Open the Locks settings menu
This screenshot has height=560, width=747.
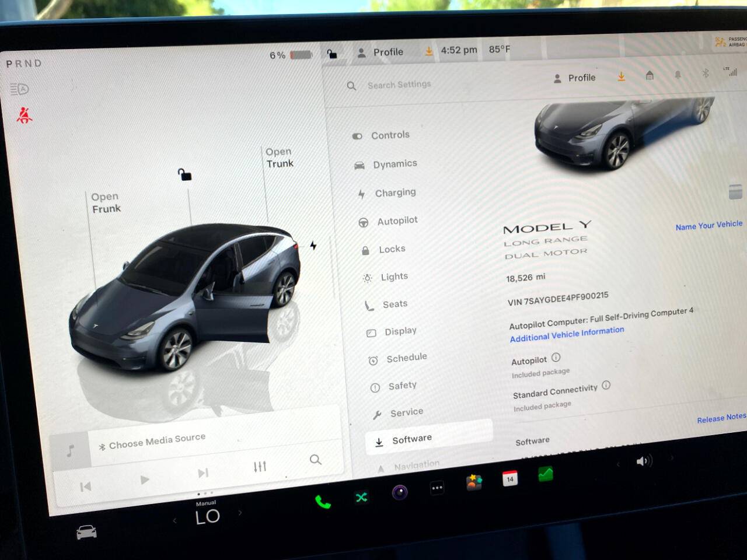pos(383,250)
